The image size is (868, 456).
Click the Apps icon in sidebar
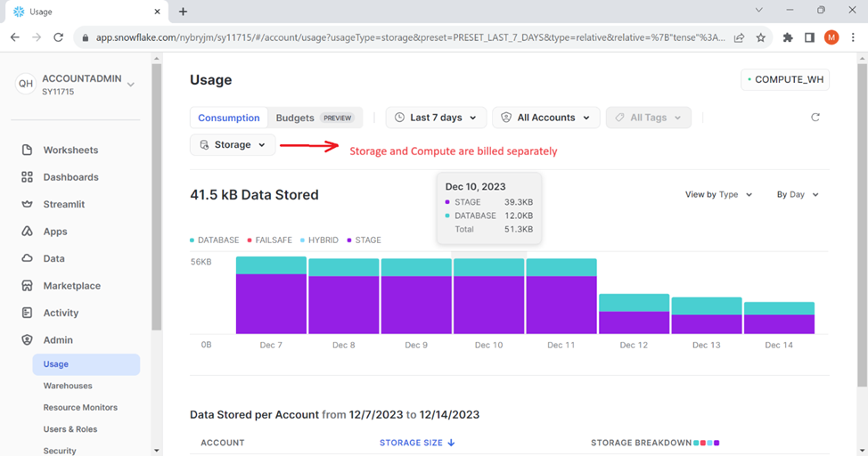[x=27, y=232]
